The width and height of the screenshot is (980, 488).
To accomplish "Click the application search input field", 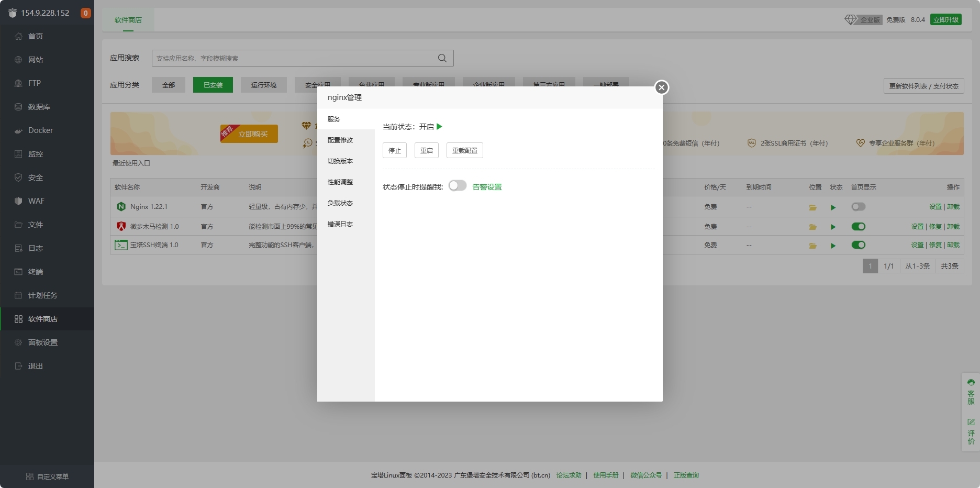I will pyautogui.click(x=293, y=58).
